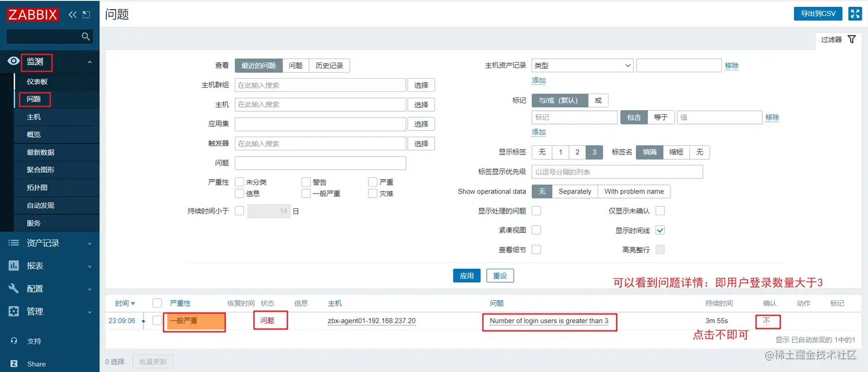Enable 显示处理的问题 checkbox
868x372 pixels.
pos(536,211)
